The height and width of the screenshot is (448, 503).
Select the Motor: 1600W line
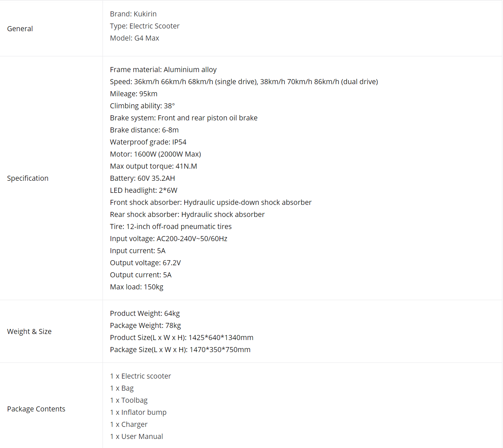pos(155,154)
